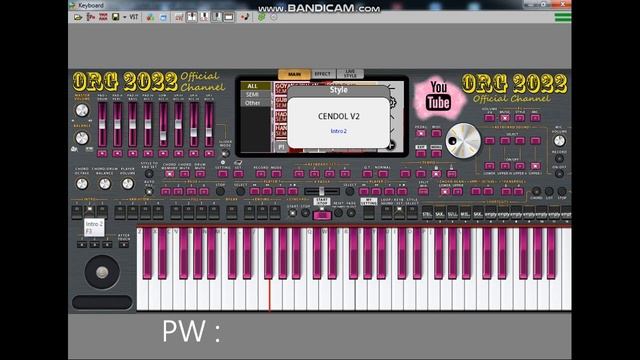This screenshot has width=640, height=360.
Task: Click the save disk icon in toolbar
Action: (x=116, y=17)
